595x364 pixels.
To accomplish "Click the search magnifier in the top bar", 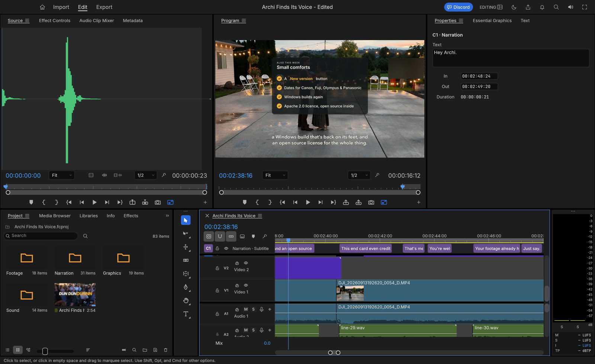I will [x=556, y=7].
